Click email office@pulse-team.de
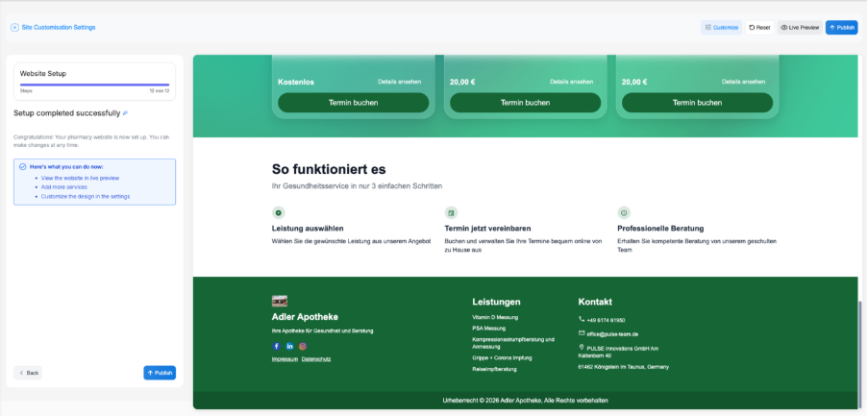 pyautogui.click(x=613, y=334)
